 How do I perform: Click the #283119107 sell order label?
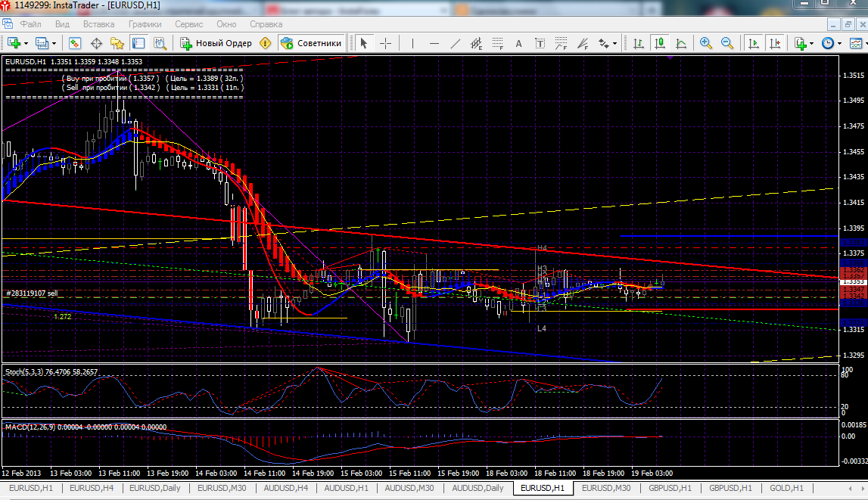click(x=32, y=293)
